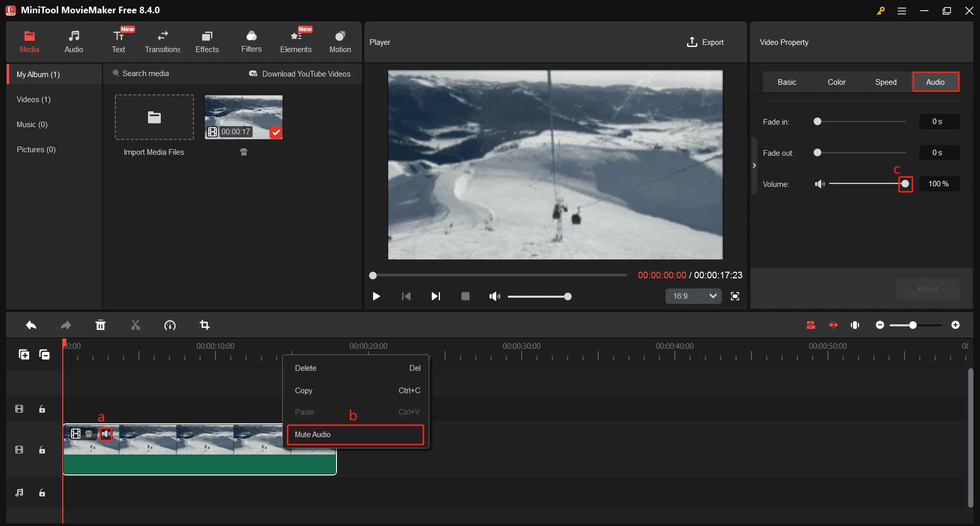Screen dimensions: 980x526
Task: Zoom into the timeline with the plus icon
Action: coord(956,325)
